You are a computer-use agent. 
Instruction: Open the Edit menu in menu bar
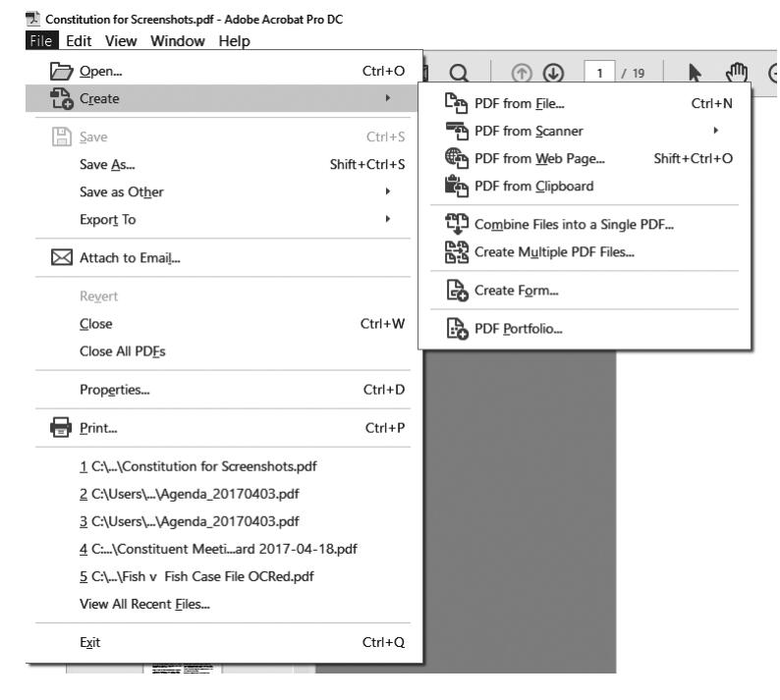[x=52, y=41]
